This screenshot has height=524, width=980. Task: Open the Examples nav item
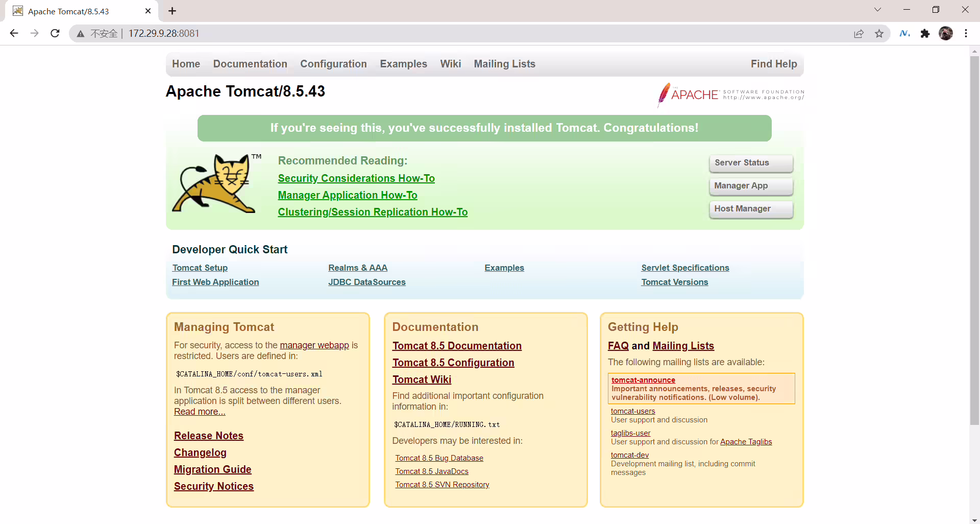point(403,64)
